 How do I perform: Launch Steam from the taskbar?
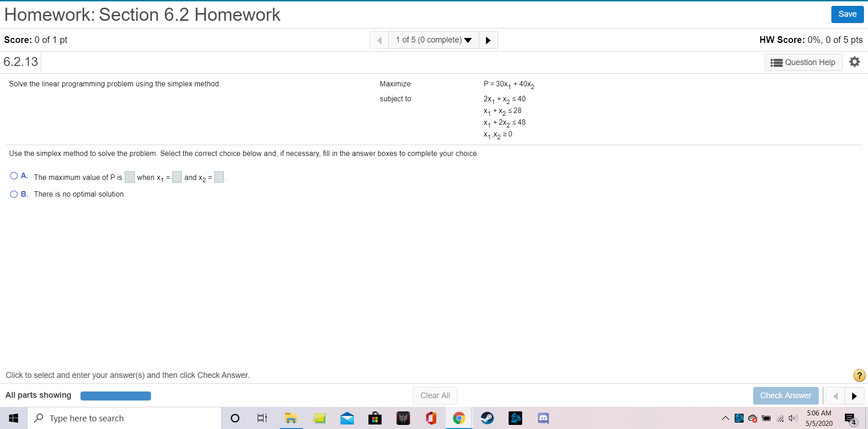(x=487, y=418)
